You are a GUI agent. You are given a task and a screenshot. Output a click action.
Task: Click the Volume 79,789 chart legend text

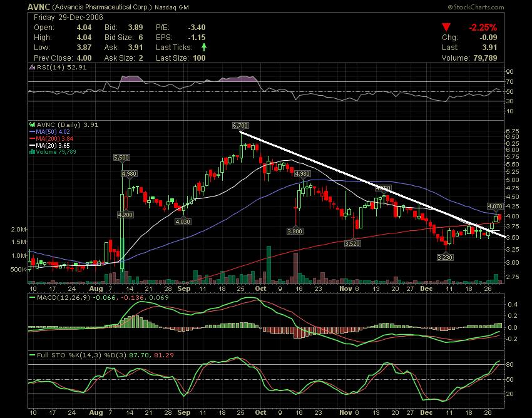(x=56, y=152)
